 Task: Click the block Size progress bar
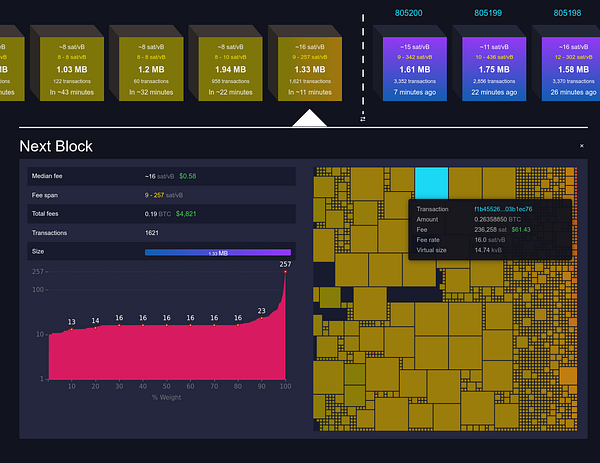[x=217, y=253]
